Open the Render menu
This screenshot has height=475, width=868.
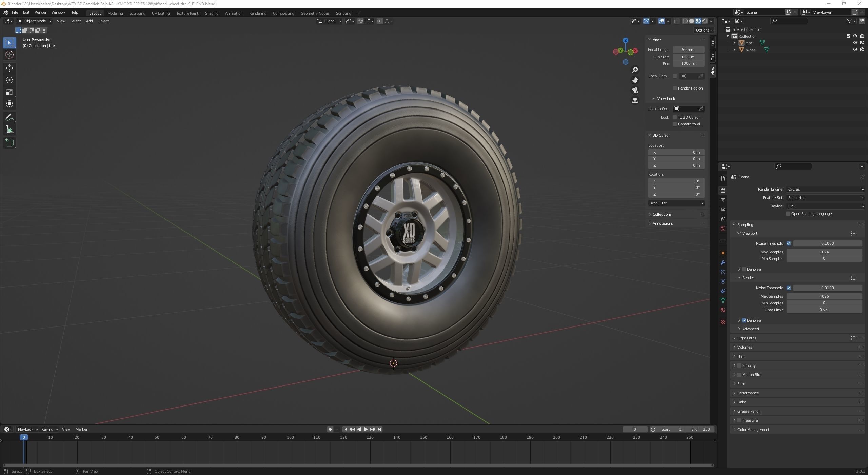pos(40,12)
